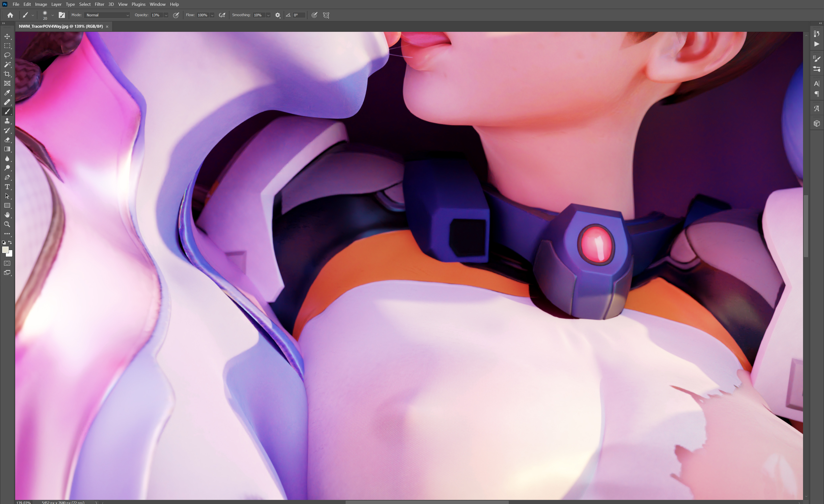Open the blending Mode dropdown
824x504 pixels.
(x=107, y=15)
